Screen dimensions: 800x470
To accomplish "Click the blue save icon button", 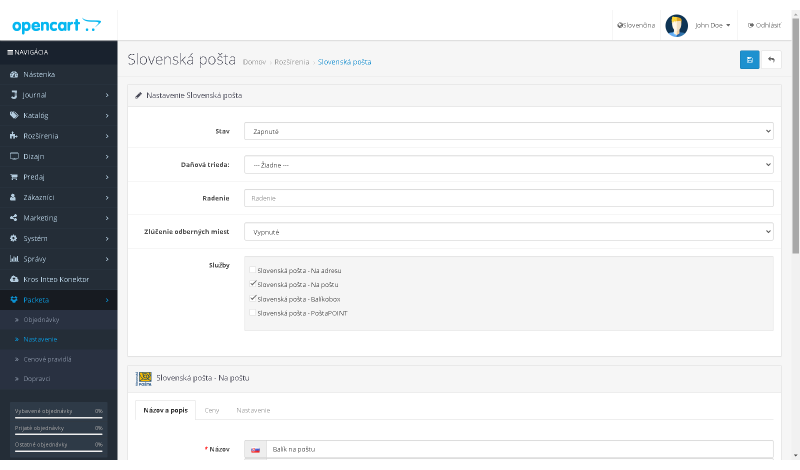I will 749,60.
